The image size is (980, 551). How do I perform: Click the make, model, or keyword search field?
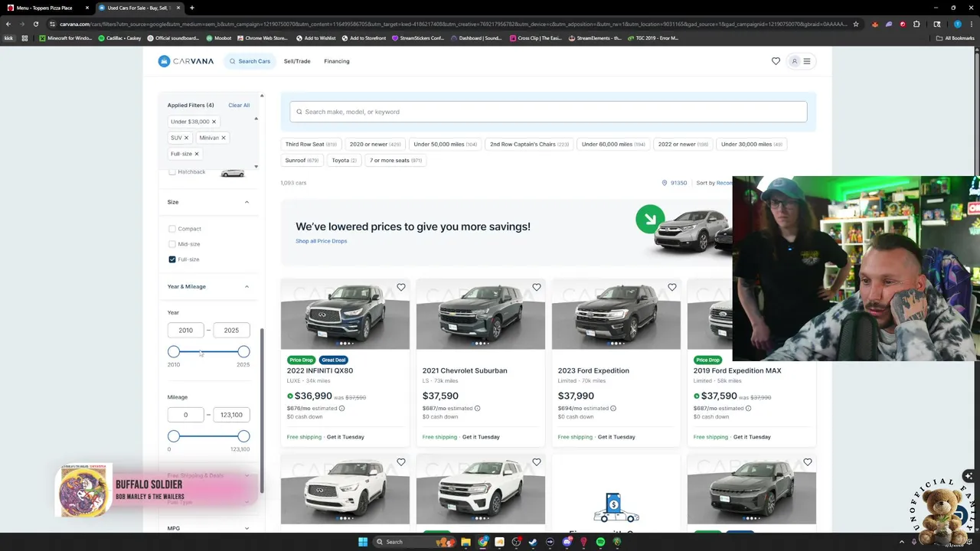point(548,112)
